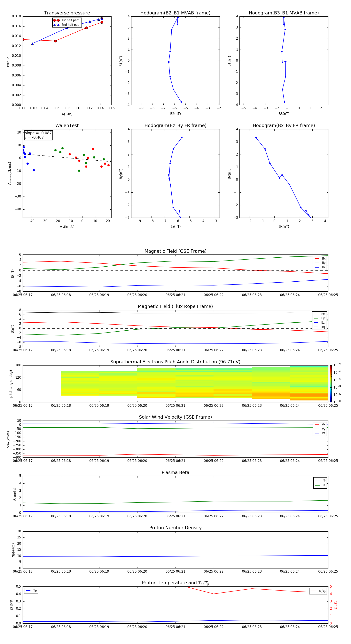Click the "Magnetic Field (GSE Frame)" title

(x=175, y=251)
